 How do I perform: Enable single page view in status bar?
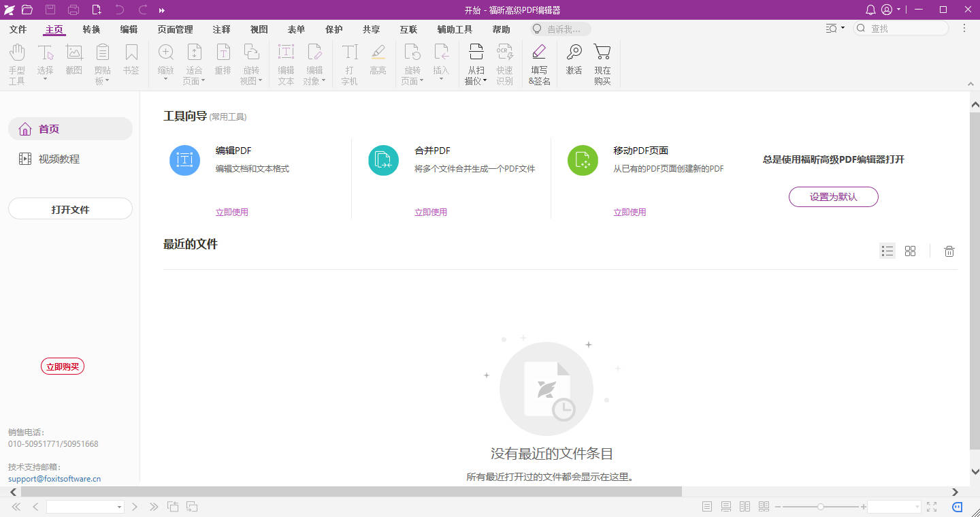coord(707,507)
